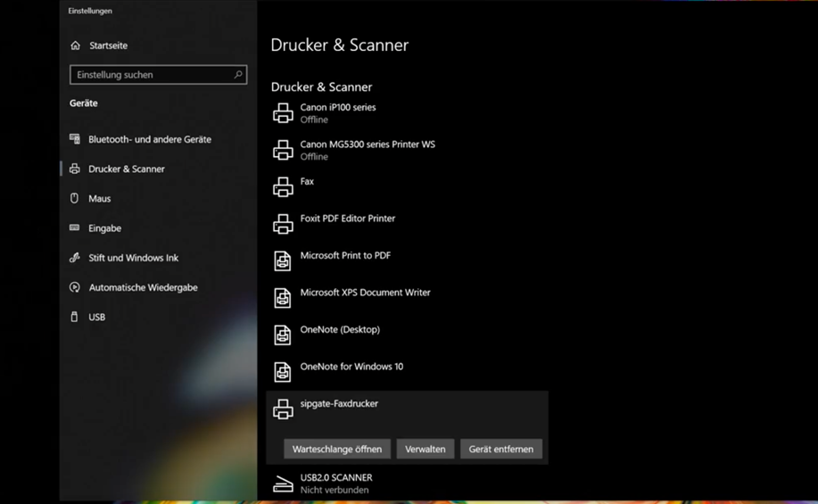Click the USB2.0 SCANNER scanner icon

pyautogui.click(x=283, y=483)
